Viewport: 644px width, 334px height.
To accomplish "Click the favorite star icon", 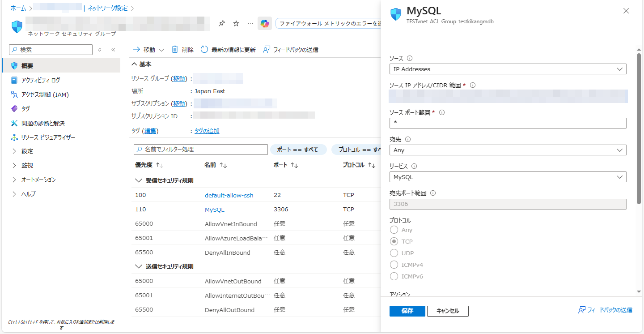I will click(236, 24).
